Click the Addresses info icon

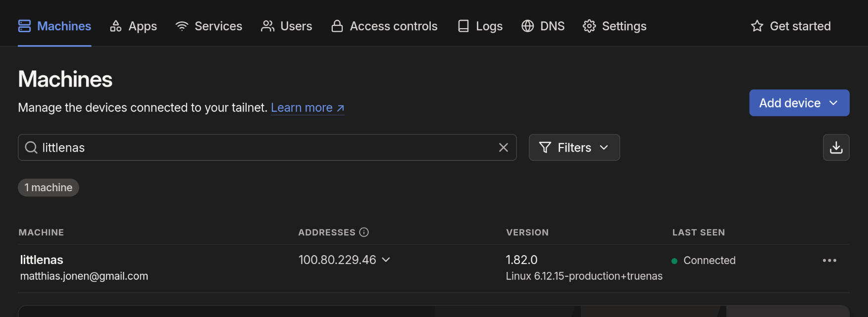tap(364, 232)
